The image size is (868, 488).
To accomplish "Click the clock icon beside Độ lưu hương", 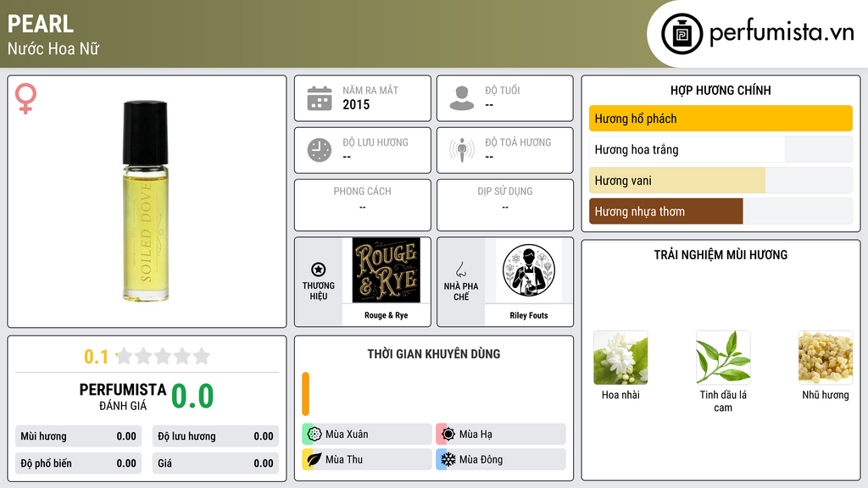I will point(320,150).
